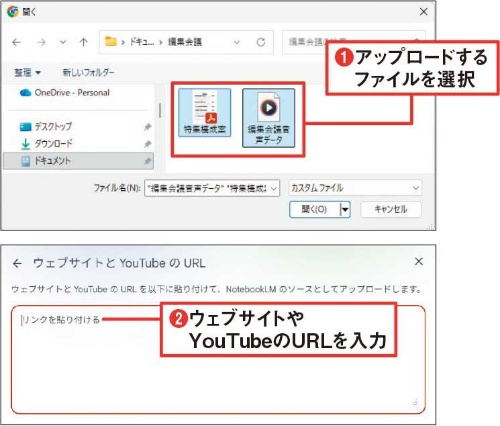Viewport: 500px width, 426px height.
Task: Close the ウェブサイトと YouTube の URL dialog
Action: pos(419,262)
